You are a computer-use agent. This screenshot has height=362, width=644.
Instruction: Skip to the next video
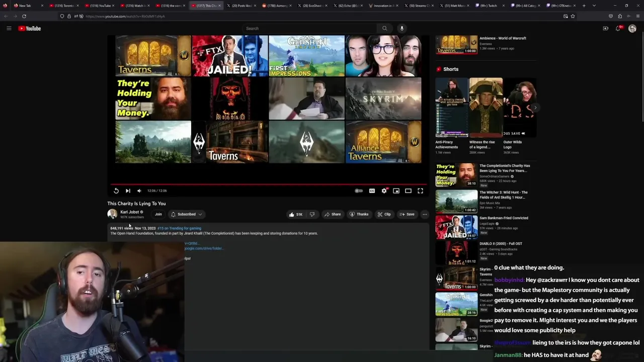pos(128,191)
